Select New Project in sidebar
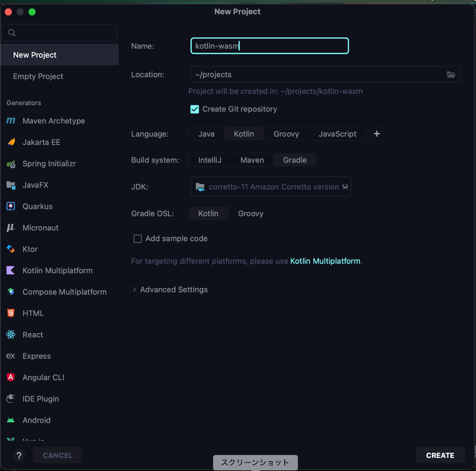 [x=60, y=55]
